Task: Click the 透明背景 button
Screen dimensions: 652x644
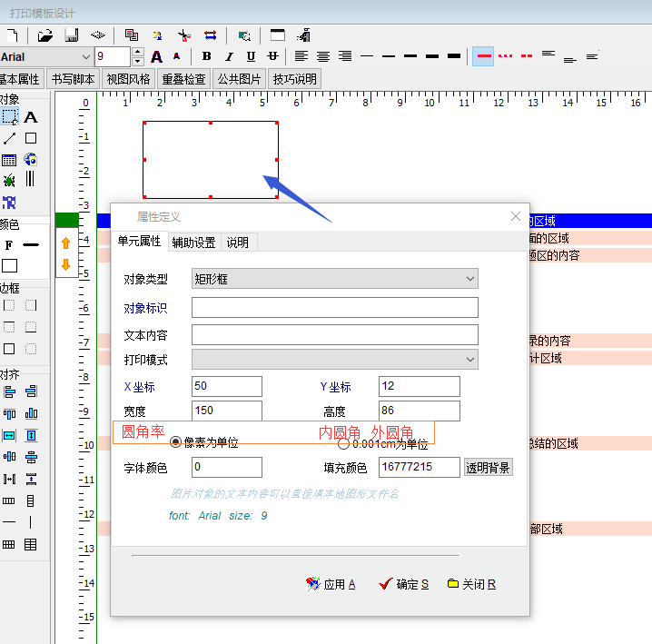Action: 489,468
